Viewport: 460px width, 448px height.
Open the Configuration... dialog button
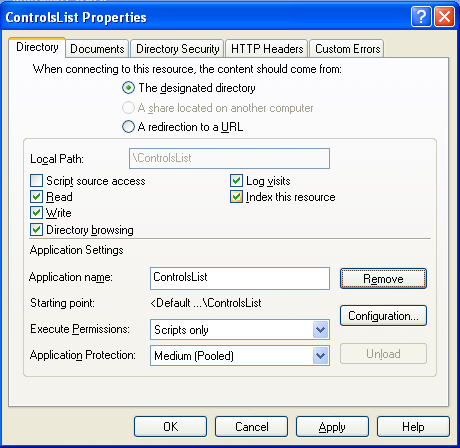pos(383,316)
